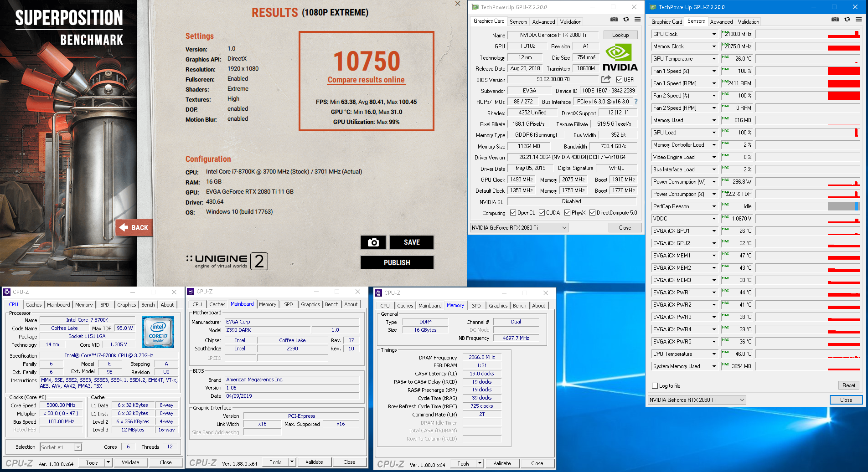The image size is (868, 472).
Task: Click the CPU-Z title bar icon of CPU window
Action: [7, 292]
